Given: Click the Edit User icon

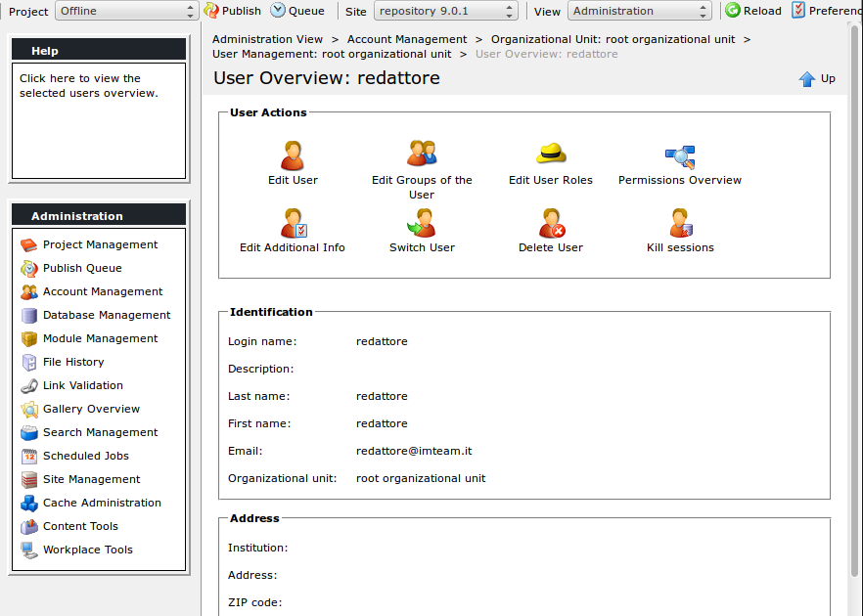Looking at the screenshot, I should point(293,155).
